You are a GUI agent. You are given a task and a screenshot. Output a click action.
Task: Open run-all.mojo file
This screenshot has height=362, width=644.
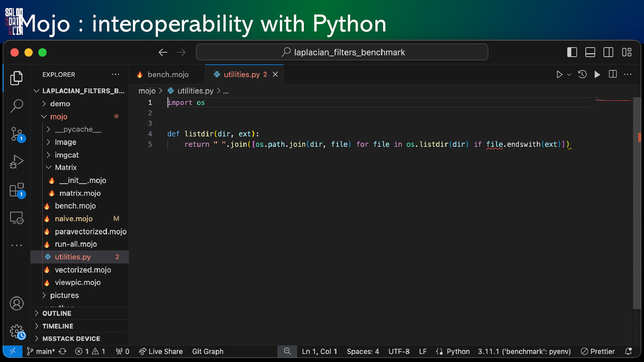[80, 244]
